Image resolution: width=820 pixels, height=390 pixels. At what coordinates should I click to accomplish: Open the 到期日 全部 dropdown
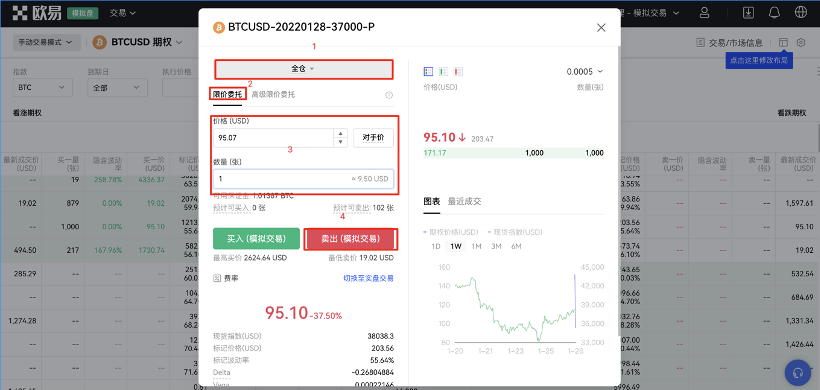tap(118, 87)
